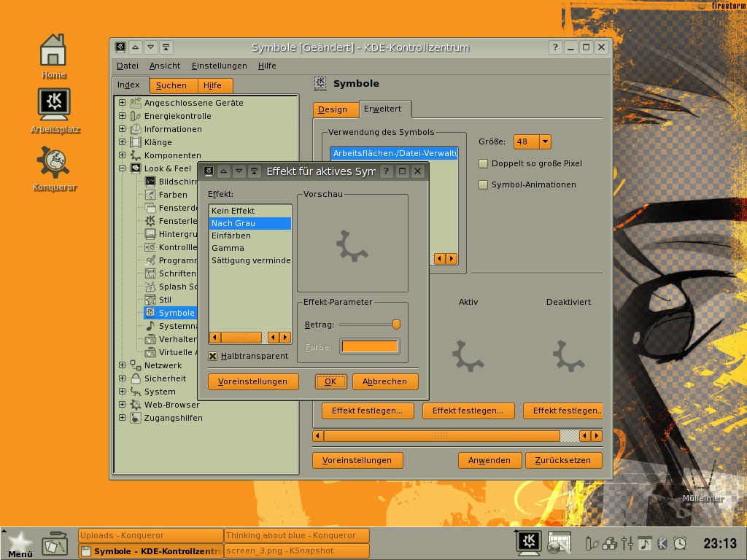Switch to screen_3.png - KSnapshot taskbar entry
Image resolution: width=747 pixels, height=560 pixels.
pos(297,551)
